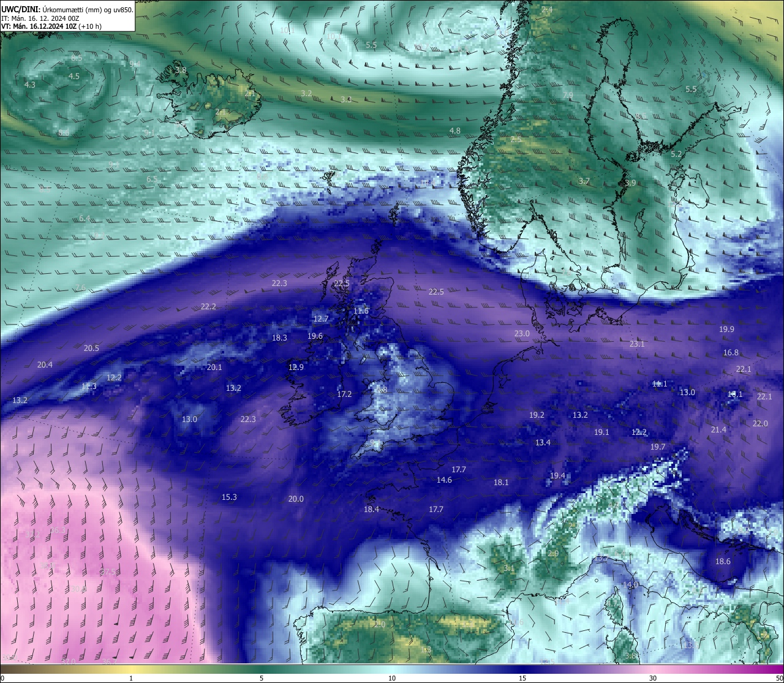
Task: Click the '18.3' value on the map
Action: point(279,338)
